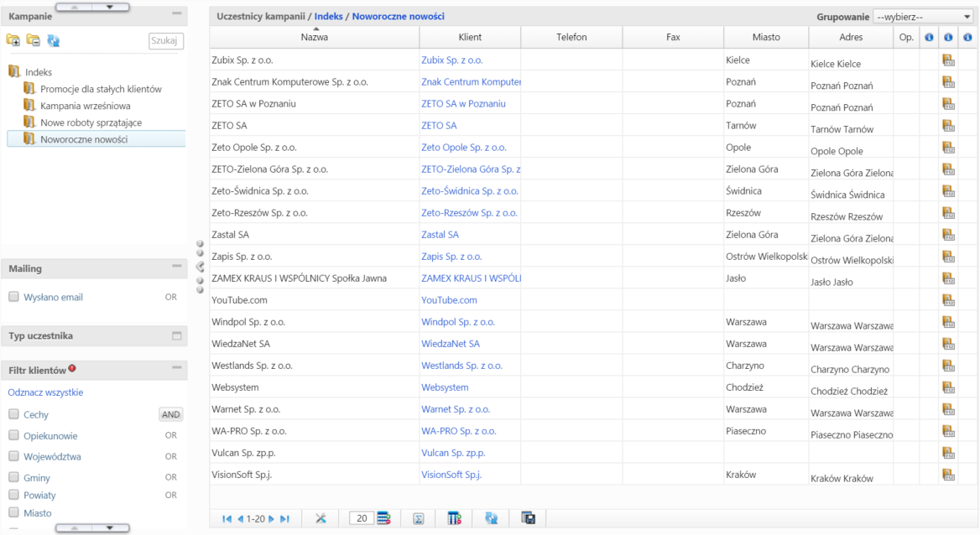Click the save table view icon
This screenshot has width=980, height=535.
coord(528,518)
